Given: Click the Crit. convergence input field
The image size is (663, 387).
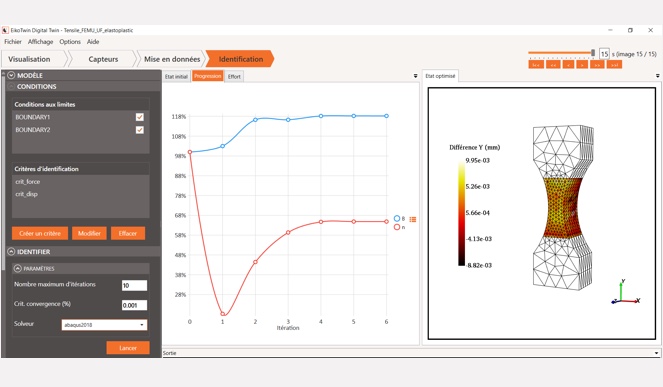Looking at the screenshot, I should [x=134, y=305].
